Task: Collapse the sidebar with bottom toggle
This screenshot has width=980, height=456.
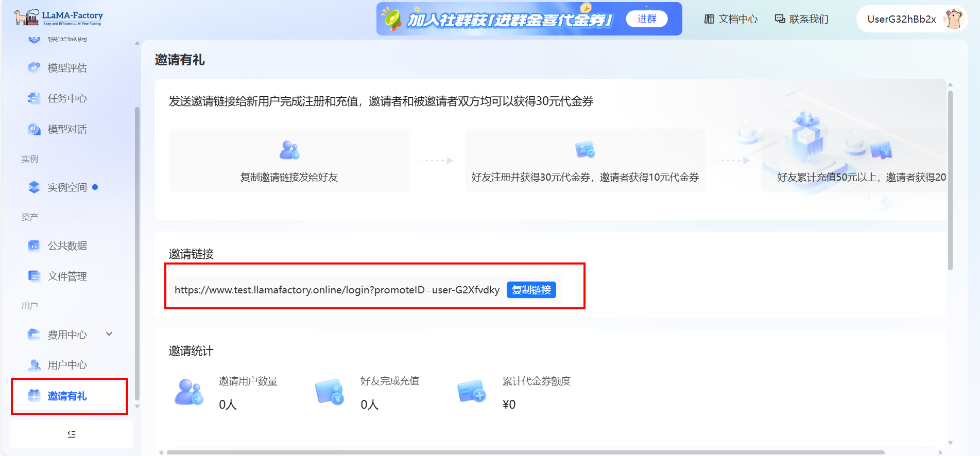Action: tap(72, 434)
